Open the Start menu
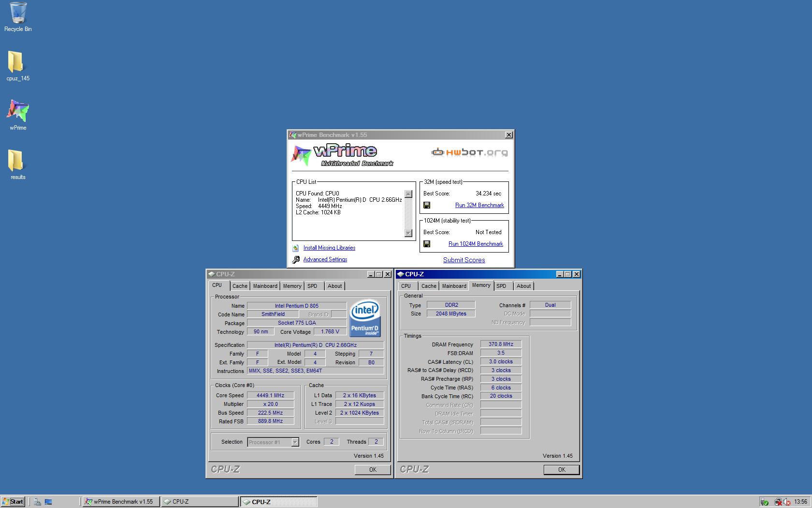The width and height of the screenshot is (812, 508). pos(13,502)
